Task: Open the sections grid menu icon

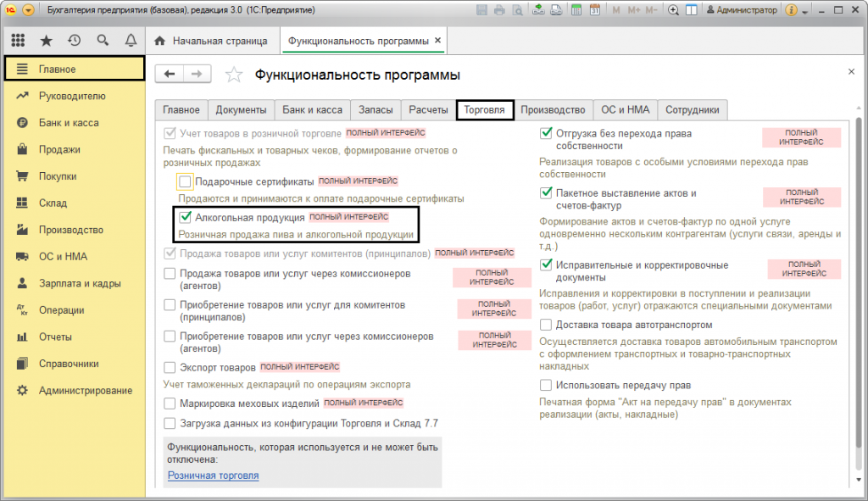Action: [x=18, y=41]
